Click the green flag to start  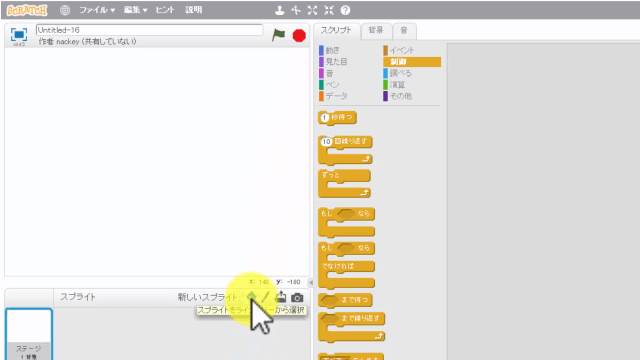[278, 35]
